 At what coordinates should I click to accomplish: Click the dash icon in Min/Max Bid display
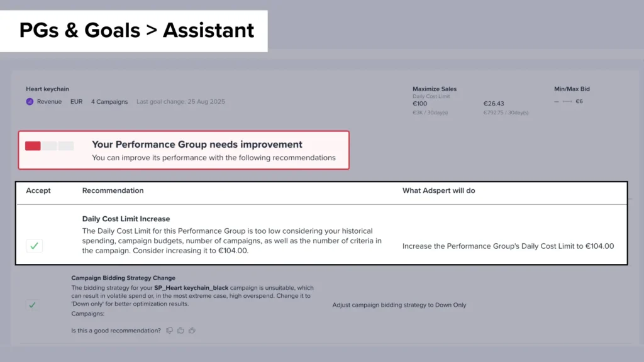pyautogui.click(x=557, y=102)
